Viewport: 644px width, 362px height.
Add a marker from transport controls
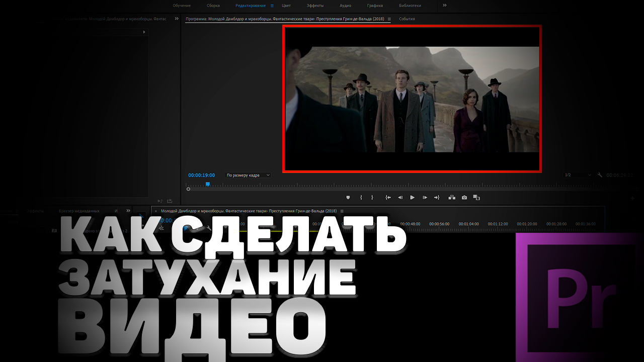tap(348, 198)
